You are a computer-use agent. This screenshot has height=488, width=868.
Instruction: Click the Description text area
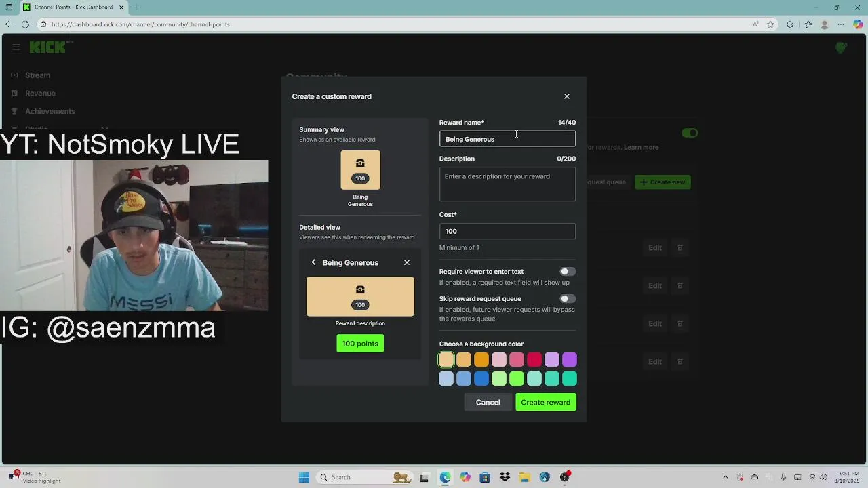(507, 185)
